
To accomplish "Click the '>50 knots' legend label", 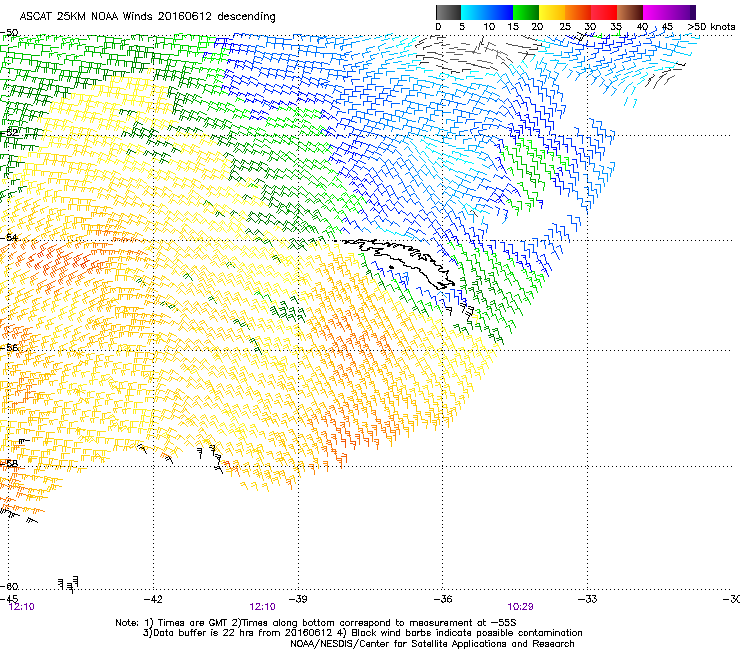I will click(711, 26).
